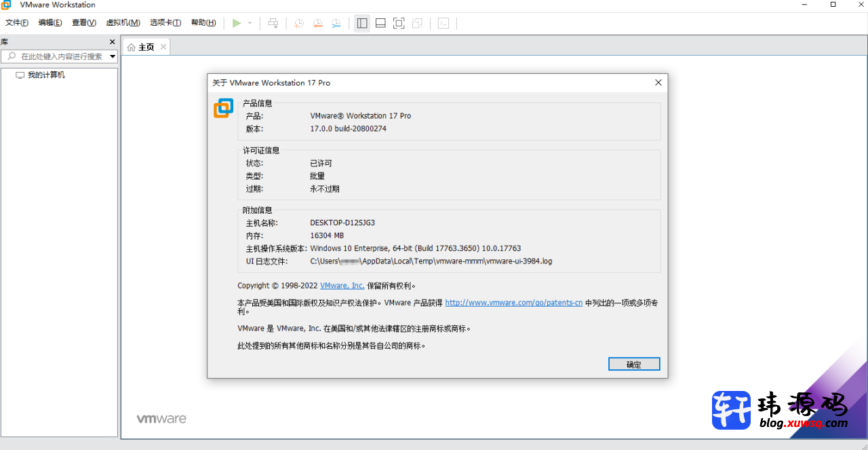The width and height of the screenshot is (868, 450).
Task: Close the 主页 tab with its X
Action: click(x=163, y=47)
